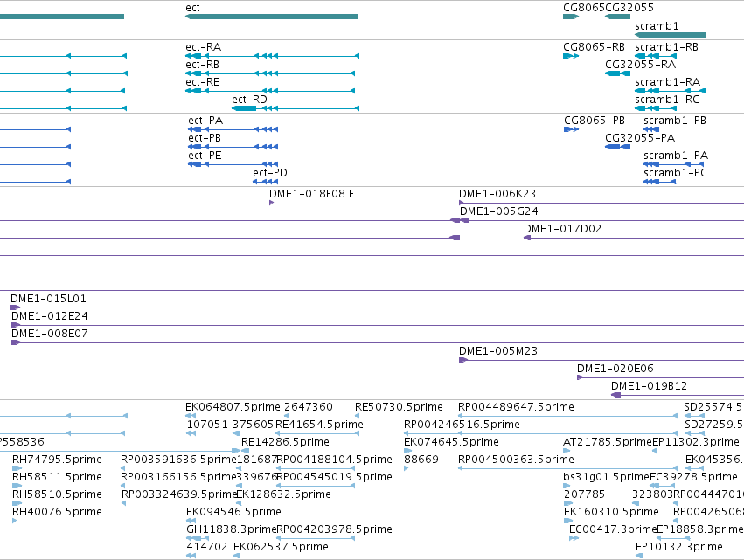Select the ect-PE protein feature
744x560 pixels.
click(x=233, y=164)
